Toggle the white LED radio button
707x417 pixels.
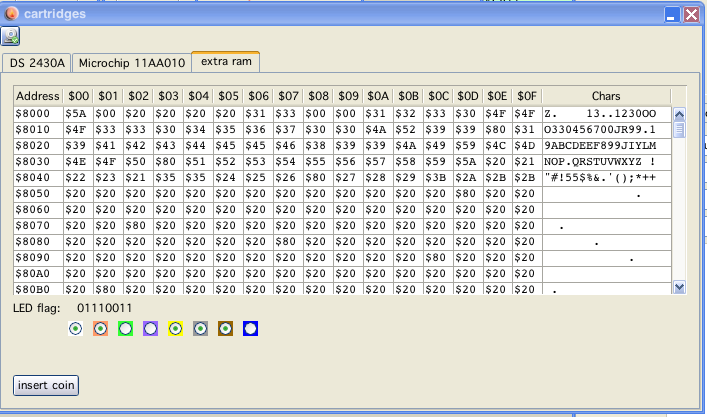click(76, 328)
